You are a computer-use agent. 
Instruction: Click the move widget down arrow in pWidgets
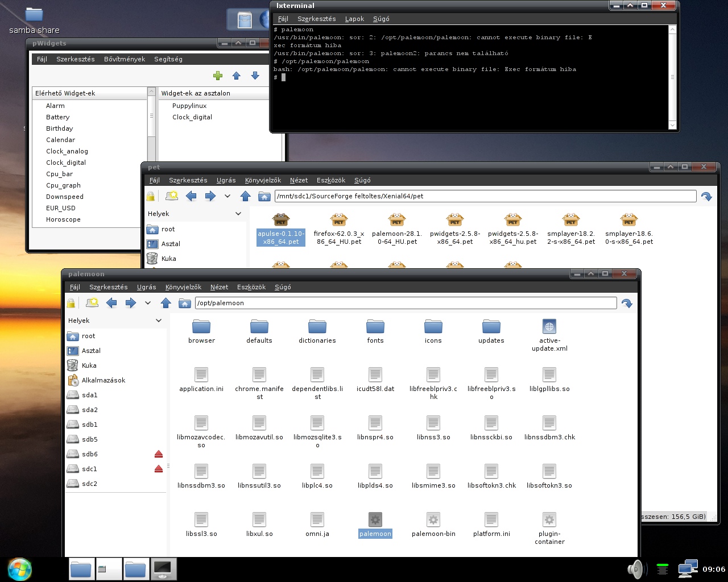pos(255,76)
